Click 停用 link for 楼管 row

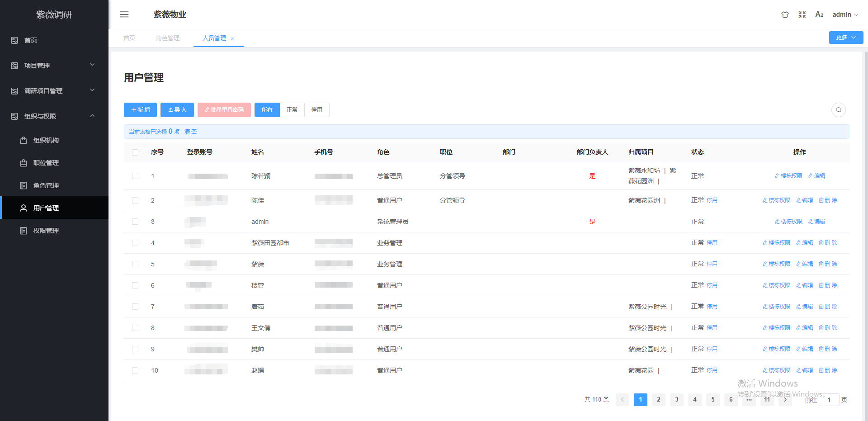click(712, 285)
